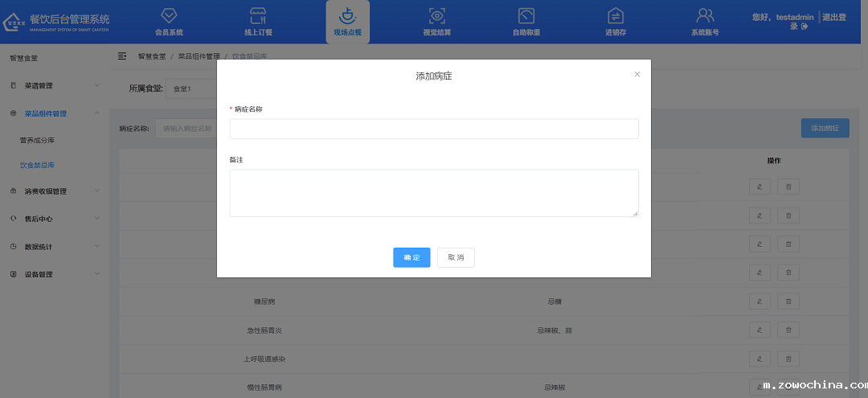The width and height of the screenshot is (868, 398).
Task: Collapse the 菜品组件管理 sidebar menu
Action: (55, 113)
